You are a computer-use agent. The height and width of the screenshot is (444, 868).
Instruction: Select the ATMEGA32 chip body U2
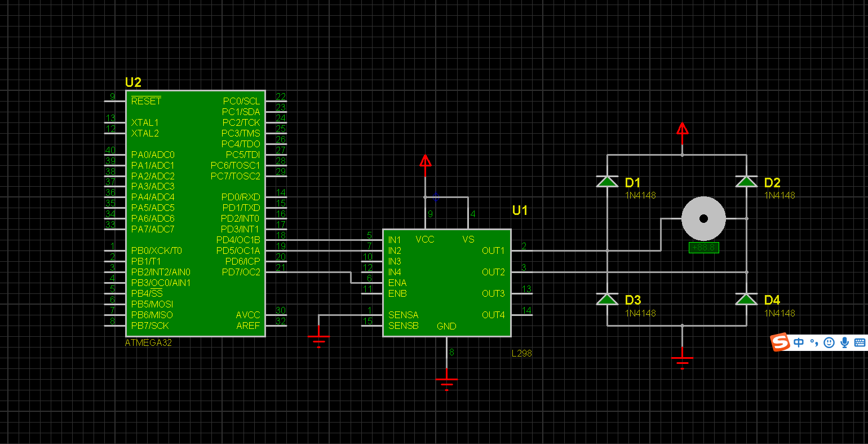point(196,213)
